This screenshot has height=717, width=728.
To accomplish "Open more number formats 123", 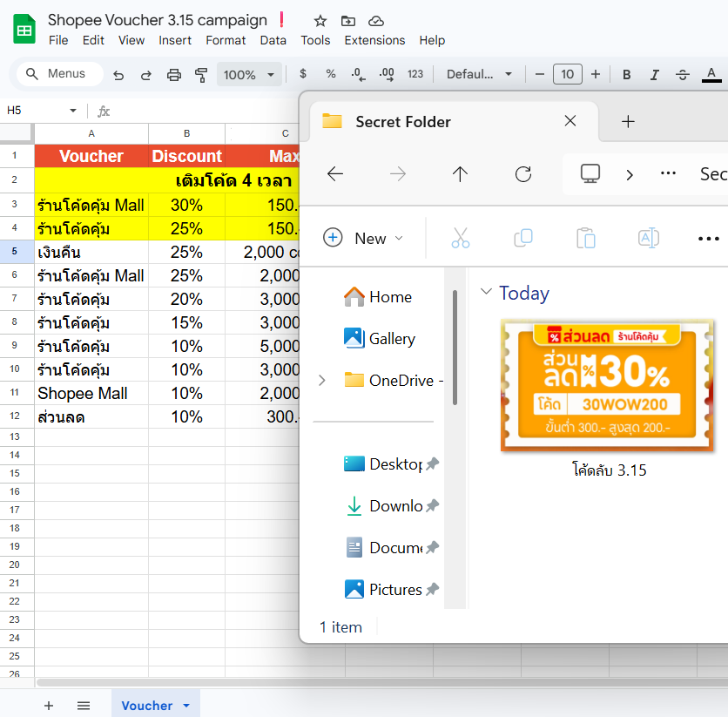I will (x=415, y=74).
